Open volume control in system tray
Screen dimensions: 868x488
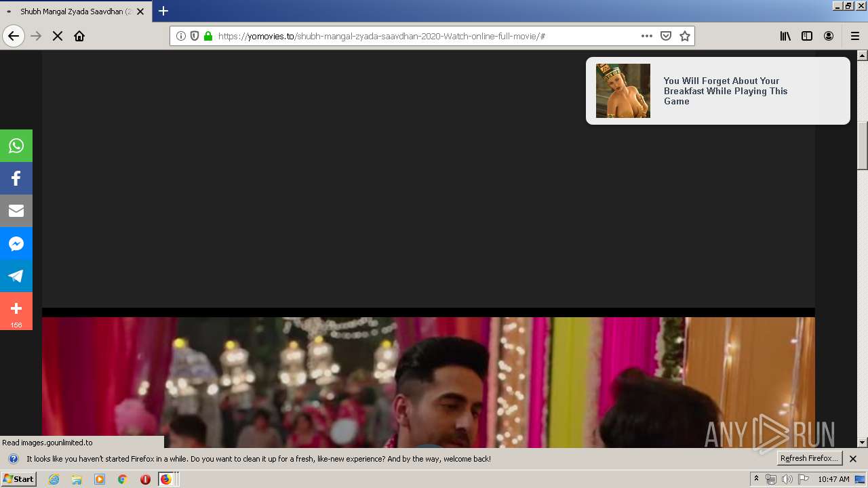(x=787, y=479)
